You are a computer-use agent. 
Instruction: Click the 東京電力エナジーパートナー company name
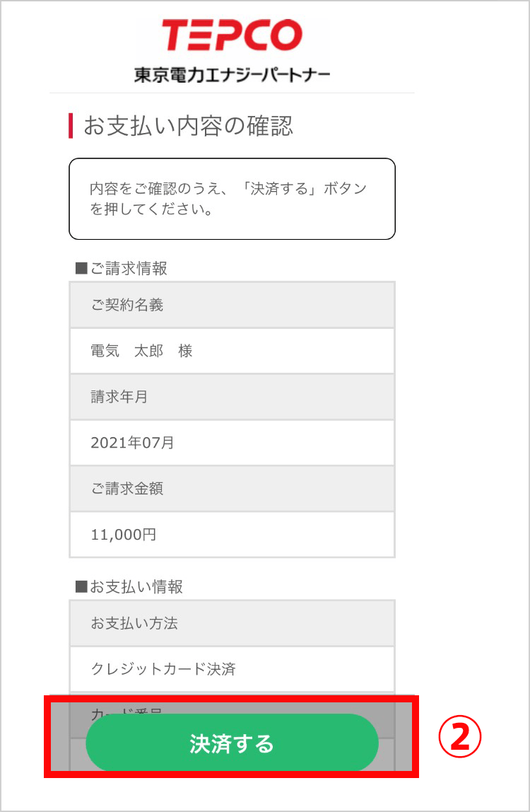click(232, 76)
